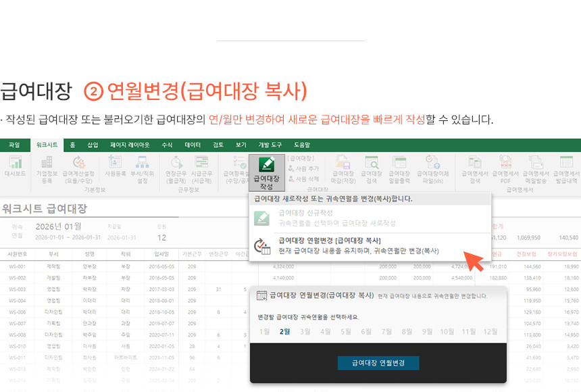Open the 대시보드 icon in ribbon
This screenshot has width=581, height=392.
(x=15, y=168)
